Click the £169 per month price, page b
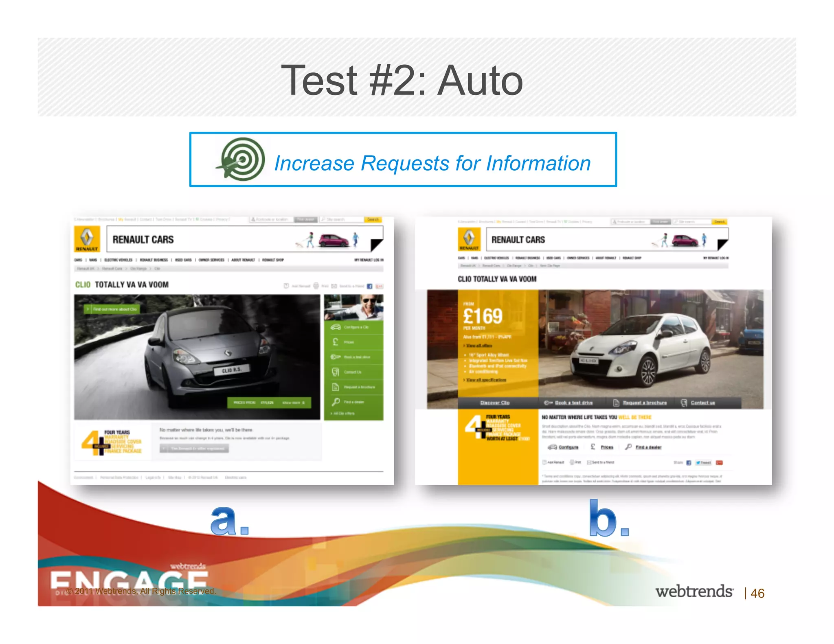 [483, 317]
